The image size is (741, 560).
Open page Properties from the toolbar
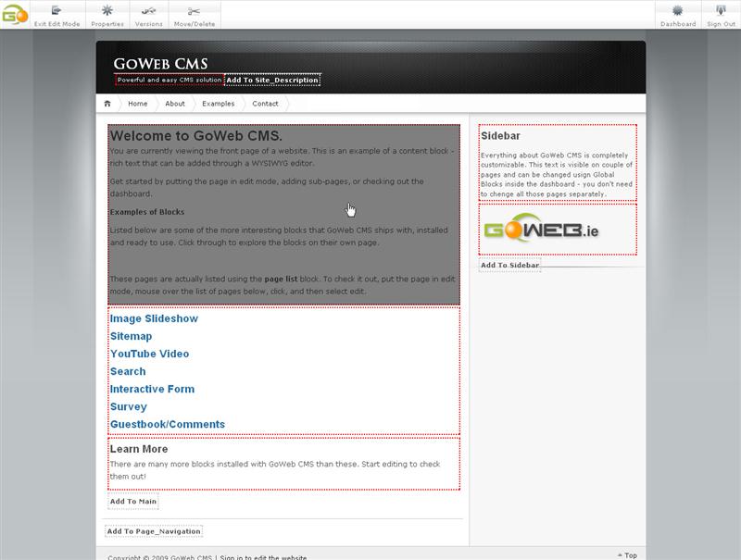(x=107, y=11)
